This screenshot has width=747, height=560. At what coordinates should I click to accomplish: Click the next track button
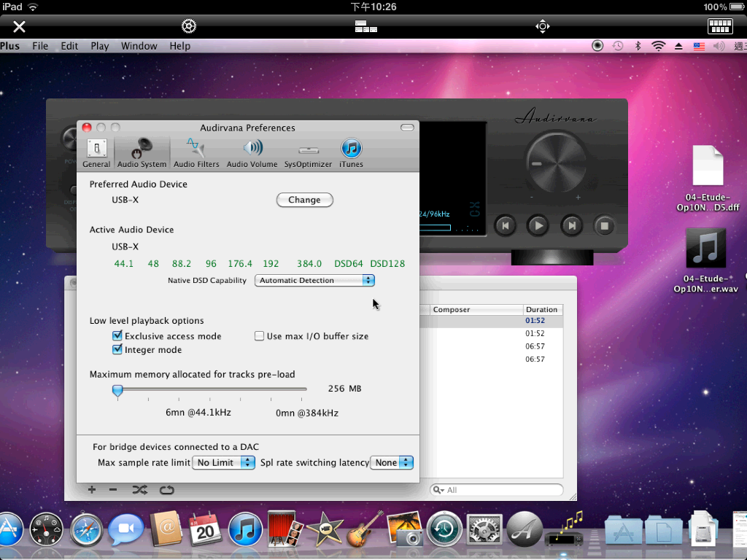571,226
